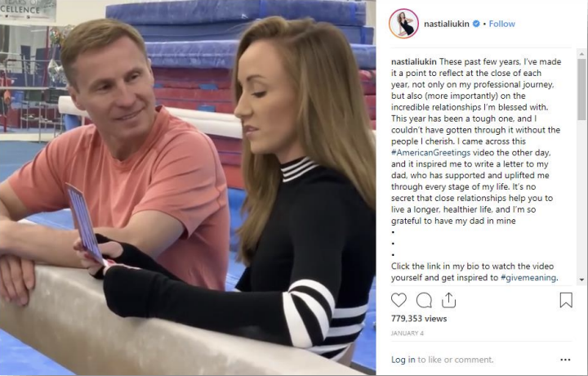Click the Log in link
The width and height of the screenshot is (588, 376).
coord(403,360)
